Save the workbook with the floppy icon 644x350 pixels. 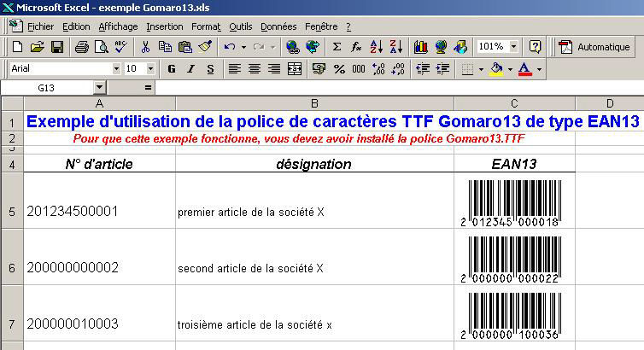tap(57, 47)
